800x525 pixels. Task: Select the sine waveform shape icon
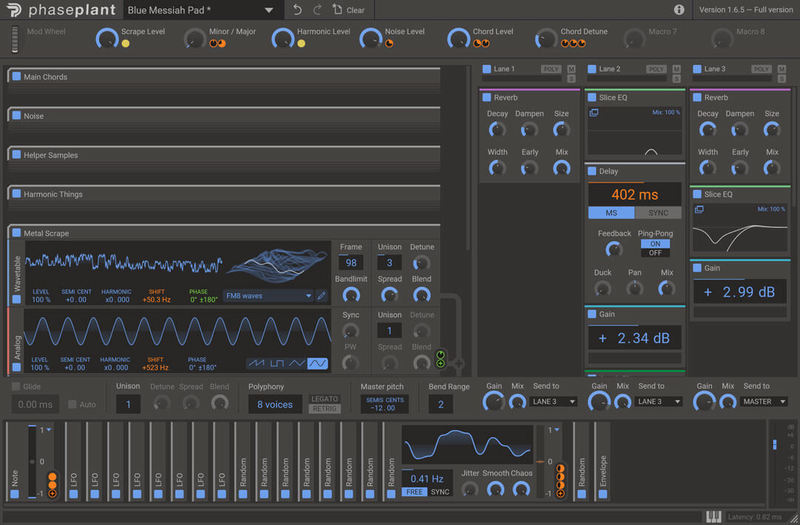(x=317, y=363)
